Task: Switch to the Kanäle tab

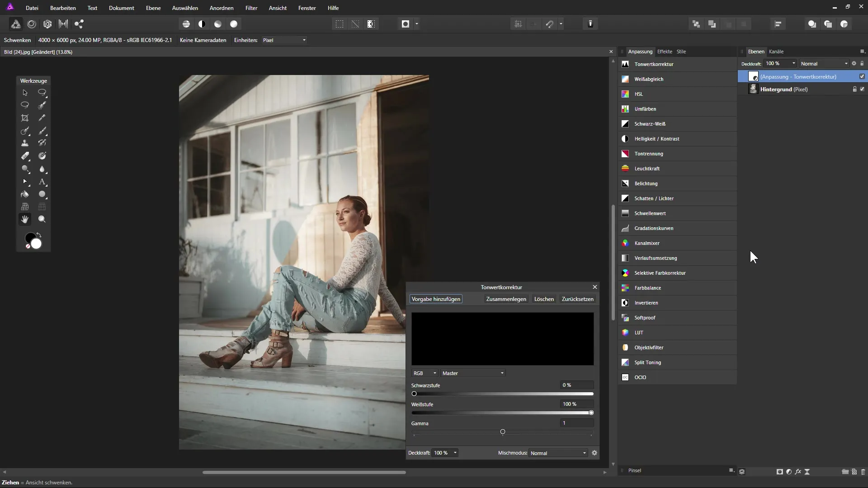Action: [776, 52]
